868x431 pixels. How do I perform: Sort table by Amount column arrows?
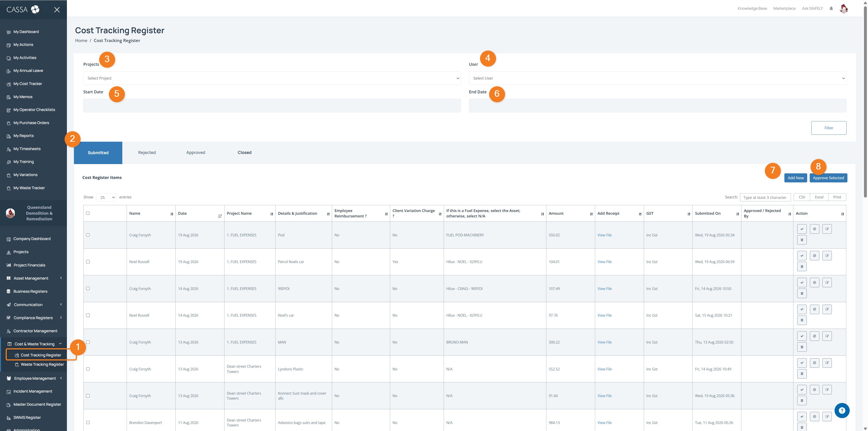(x=591, y=214)
